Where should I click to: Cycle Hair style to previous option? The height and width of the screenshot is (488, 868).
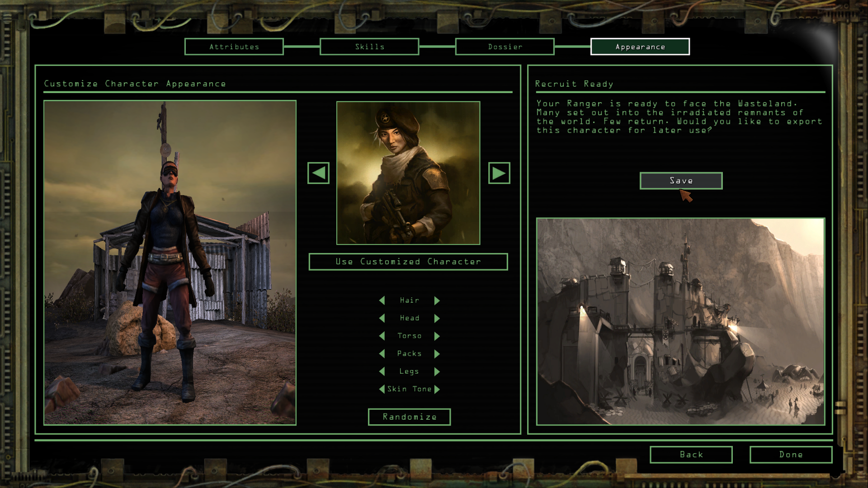pyautogui.click(x=382, y=300)
